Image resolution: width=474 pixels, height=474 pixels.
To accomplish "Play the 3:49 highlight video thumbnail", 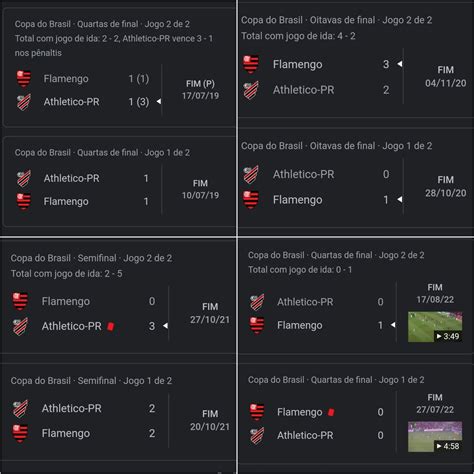I will point(435,327).
